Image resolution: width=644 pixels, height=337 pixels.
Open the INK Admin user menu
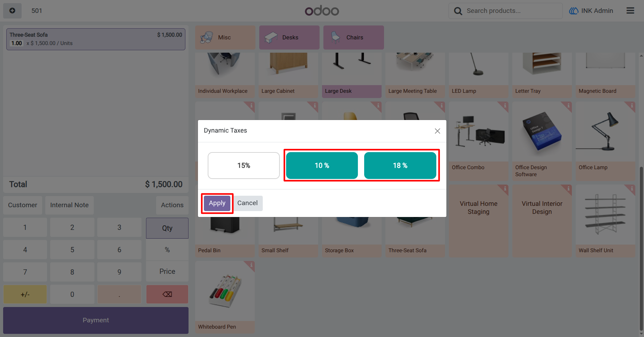(591, 11)
